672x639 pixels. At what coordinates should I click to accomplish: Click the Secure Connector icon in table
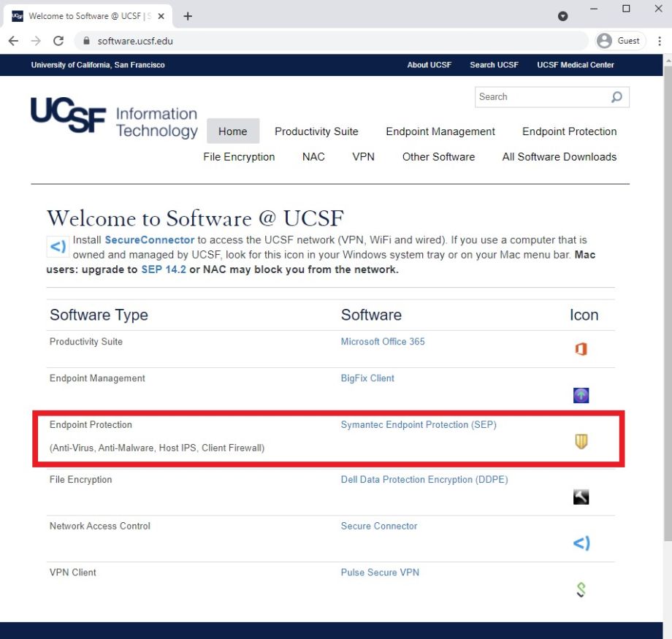581,543
